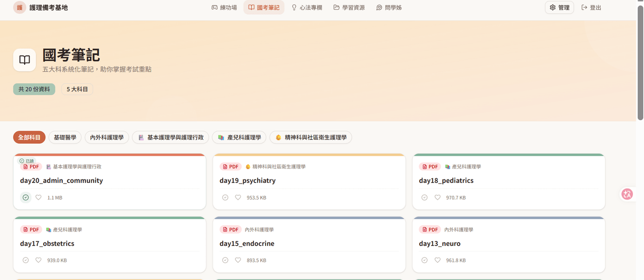Click the 953.5 KB file size
644x280 pixels.
(257, 198)
